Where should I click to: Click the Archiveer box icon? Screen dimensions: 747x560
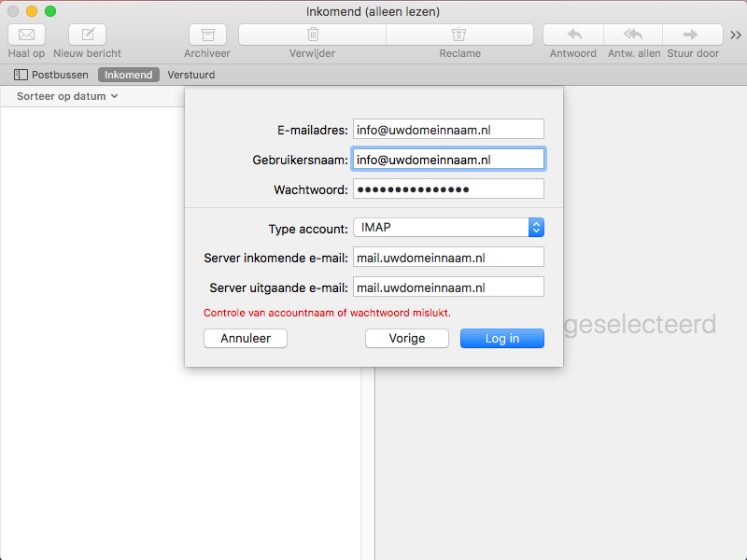pos(207,35)
